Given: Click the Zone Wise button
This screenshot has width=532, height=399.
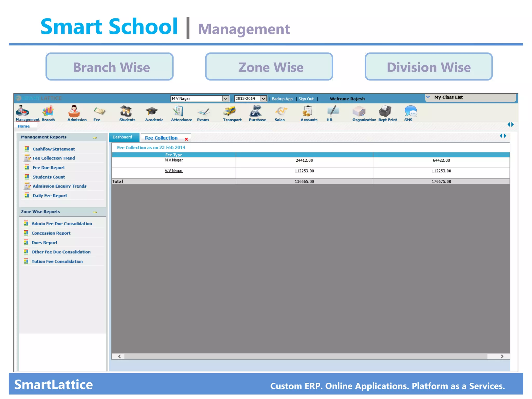Looking at the screenshot, I should [269, 66].
